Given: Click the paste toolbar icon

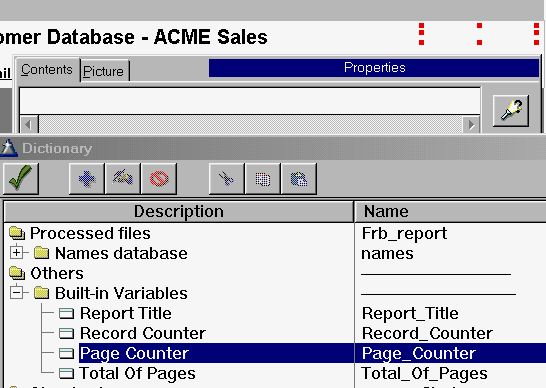Looking at the screenshot, I should (x=299, y=179).
